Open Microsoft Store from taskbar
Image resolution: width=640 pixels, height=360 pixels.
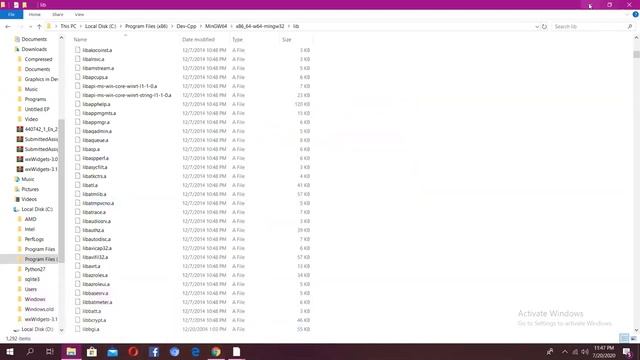coord(92,351)
